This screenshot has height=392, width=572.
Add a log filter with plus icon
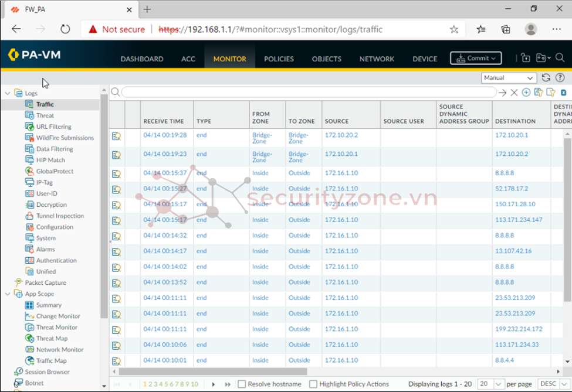[x=526, y=92]
